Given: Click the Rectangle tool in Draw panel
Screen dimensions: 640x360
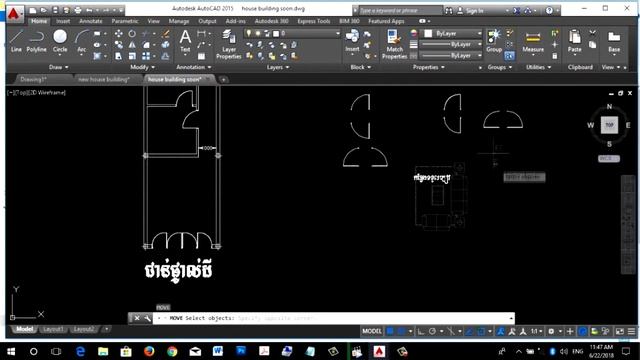Looking at the screenshot, I should [x=97, y=33].
